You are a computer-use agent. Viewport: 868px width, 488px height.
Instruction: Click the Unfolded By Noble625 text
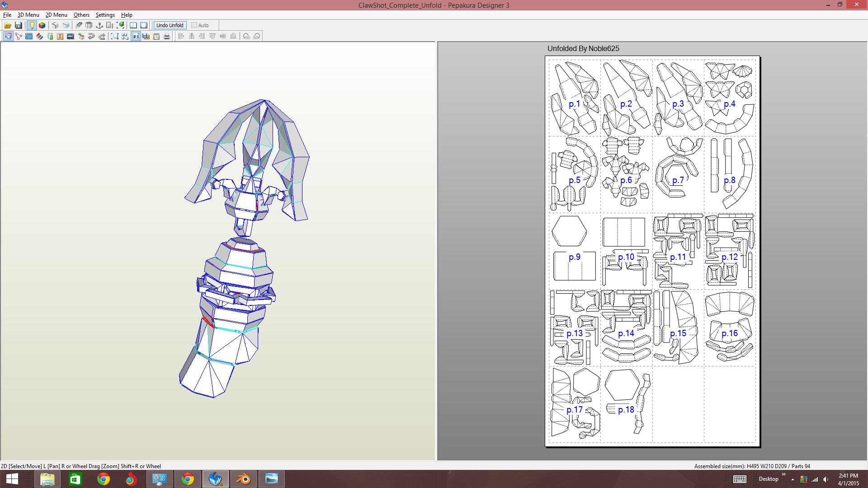583,49
